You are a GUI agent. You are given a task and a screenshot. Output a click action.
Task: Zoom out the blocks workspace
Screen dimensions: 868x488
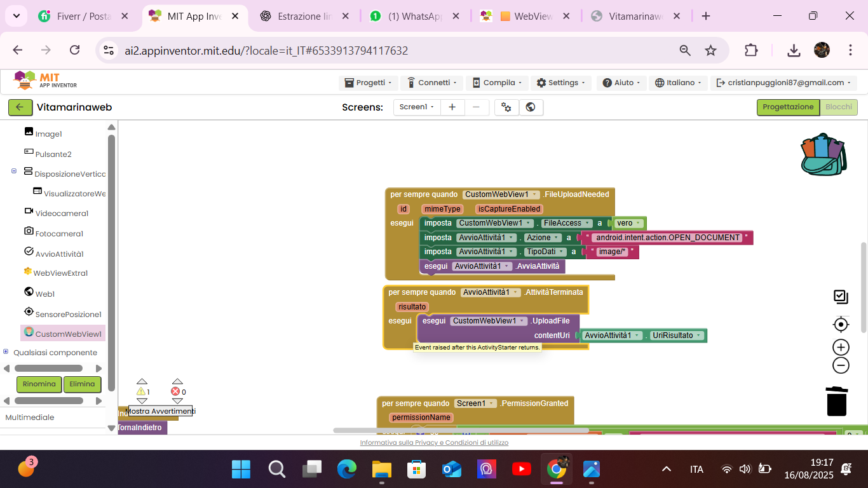point(841,365)
